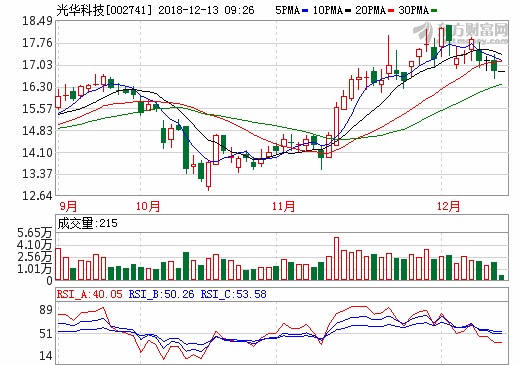
Task: Click the 16.30 price axis label
Action: coord(37,87)
